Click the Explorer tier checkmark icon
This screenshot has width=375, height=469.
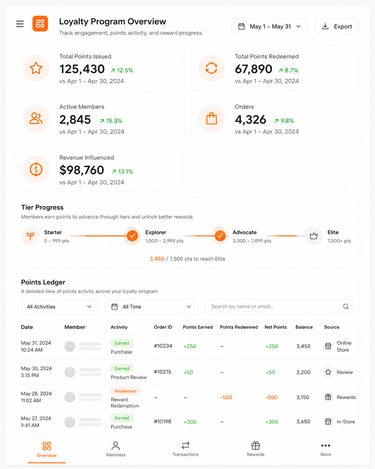pyautogui.click(x=132, y=236)
